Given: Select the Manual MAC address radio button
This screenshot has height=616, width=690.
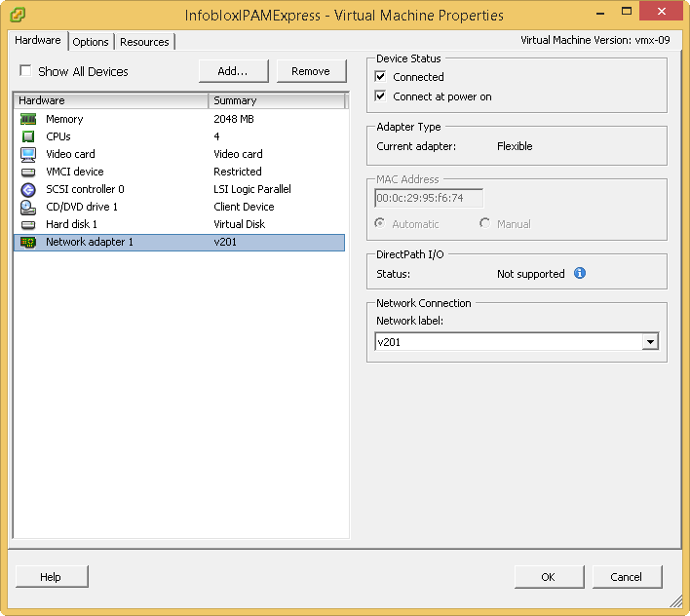Looking at the screenshot, I should click(x=484, y=223).
